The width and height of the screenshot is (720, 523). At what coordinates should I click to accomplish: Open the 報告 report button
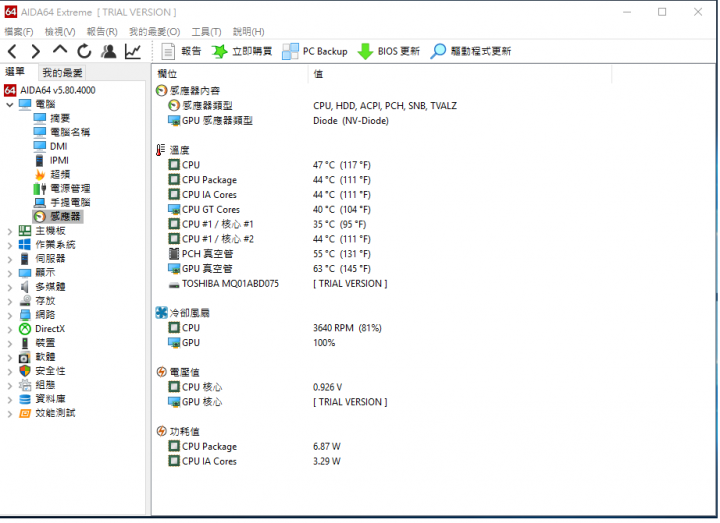pos(181,51)
